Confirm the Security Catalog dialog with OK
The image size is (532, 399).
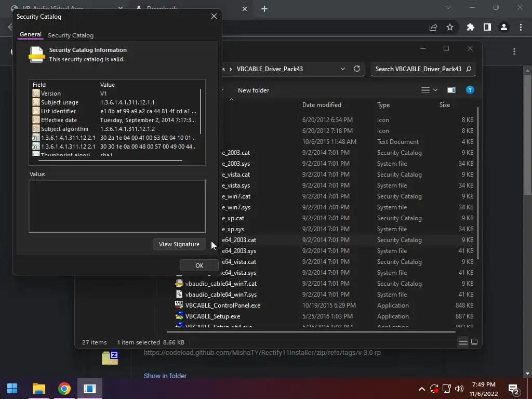(x=199, y=265)
